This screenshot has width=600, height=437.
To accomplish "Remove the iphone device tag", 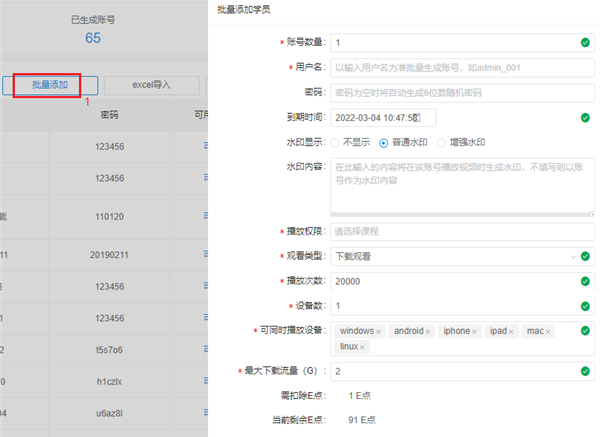I will tap(473, 331).
